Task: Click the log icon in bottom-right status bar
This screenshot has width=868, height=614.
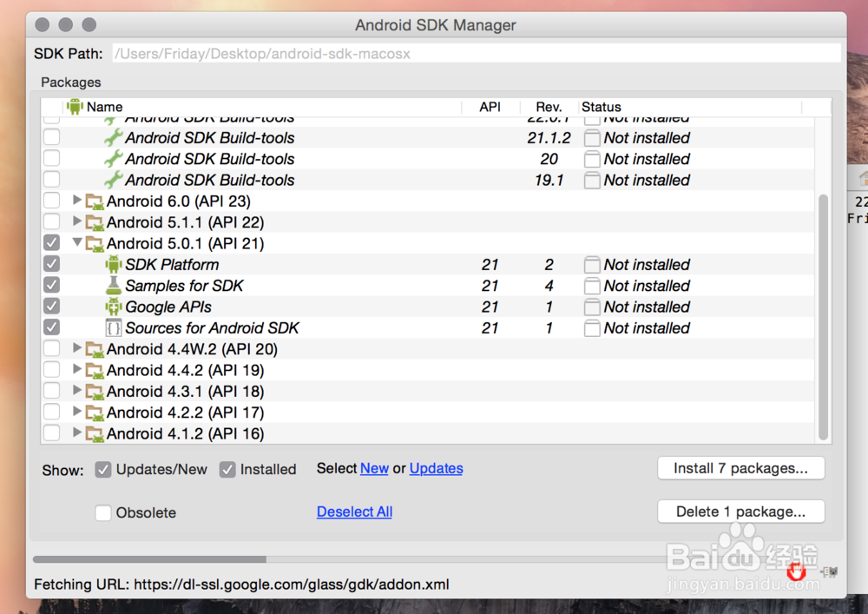Action: pos(829,572)
